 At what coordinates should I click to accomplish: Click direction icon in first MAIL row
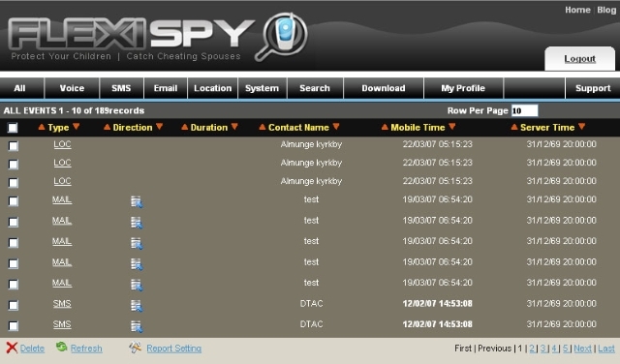137,201
